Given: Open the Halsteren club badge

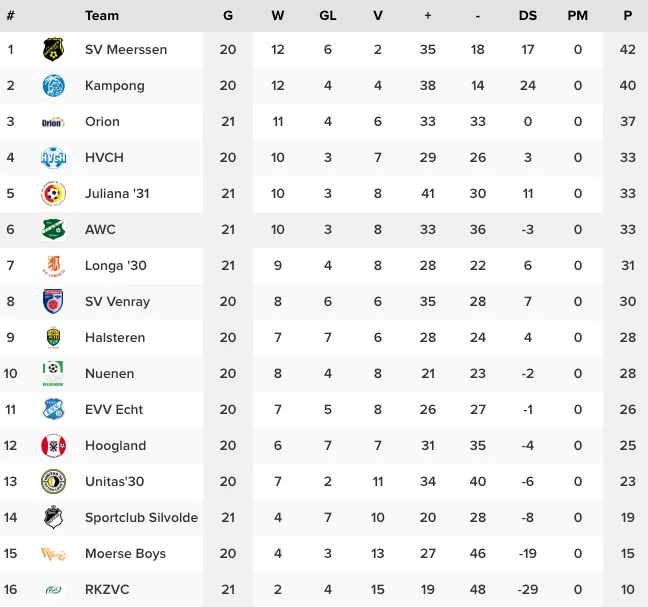Looking at the screenshot, I should point(53,338).
